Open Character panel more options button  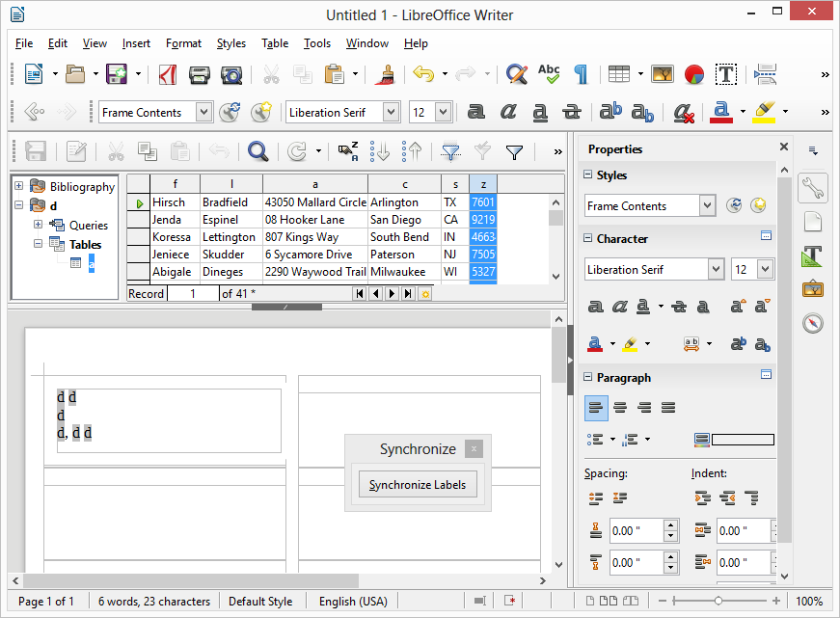(766, 236)
